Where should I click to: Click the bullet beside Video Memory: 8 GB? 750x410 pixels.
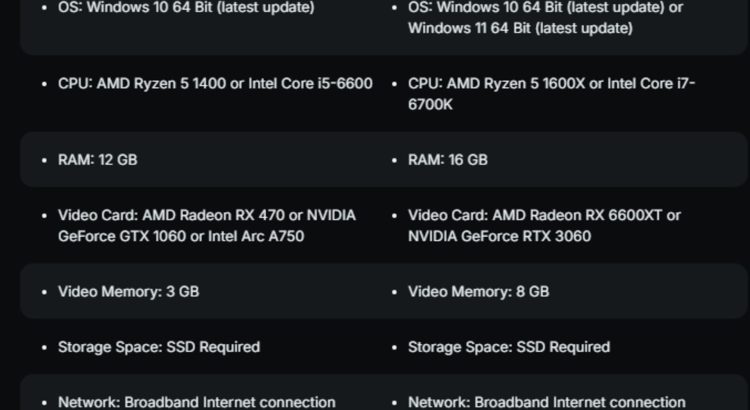[395, 292]
